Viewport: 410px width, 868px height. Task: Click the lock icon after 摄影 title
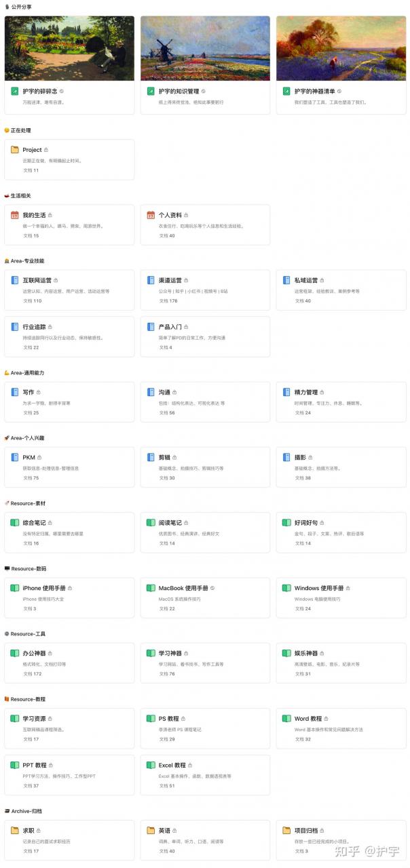[311, 458]
